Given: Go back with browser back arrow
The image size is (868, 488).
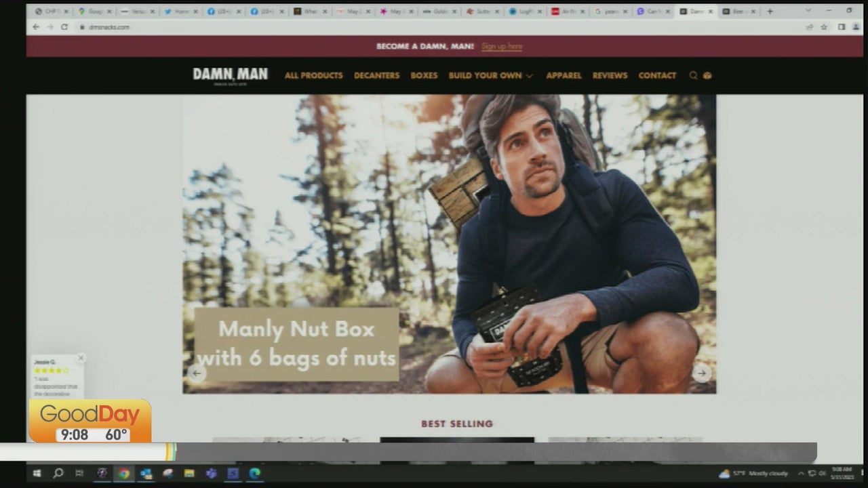Looking at the screenshot, I should click(x=36, y=27).
